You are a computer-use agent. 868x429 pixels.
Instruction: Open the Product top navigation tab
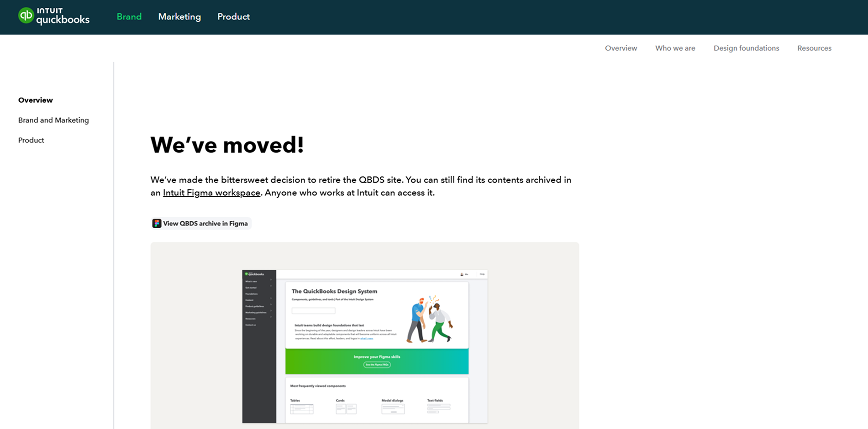(233, 17)
